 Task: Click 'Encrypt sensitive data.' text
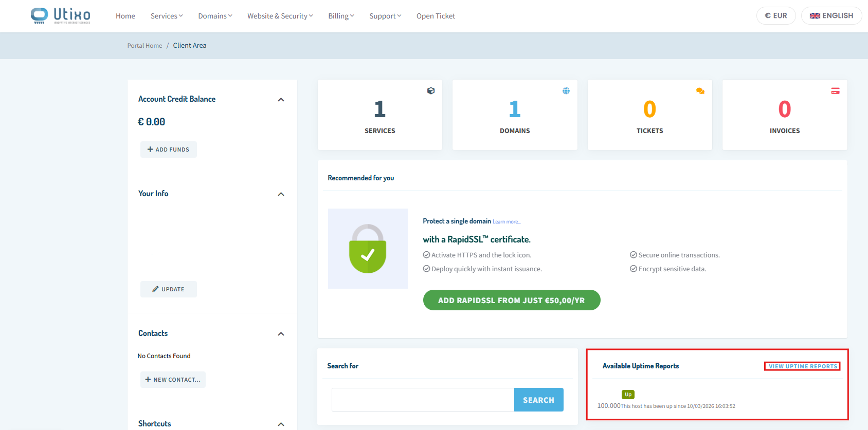pyautogui.click(x=672, y=269)
